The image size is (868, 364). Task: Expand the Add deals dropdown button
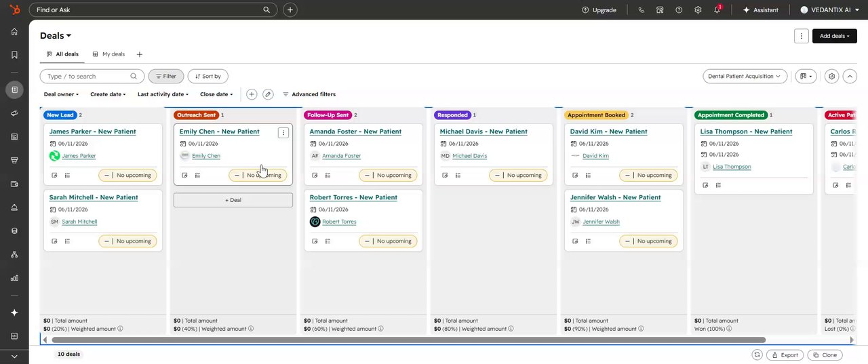click(x=835, y=36)
